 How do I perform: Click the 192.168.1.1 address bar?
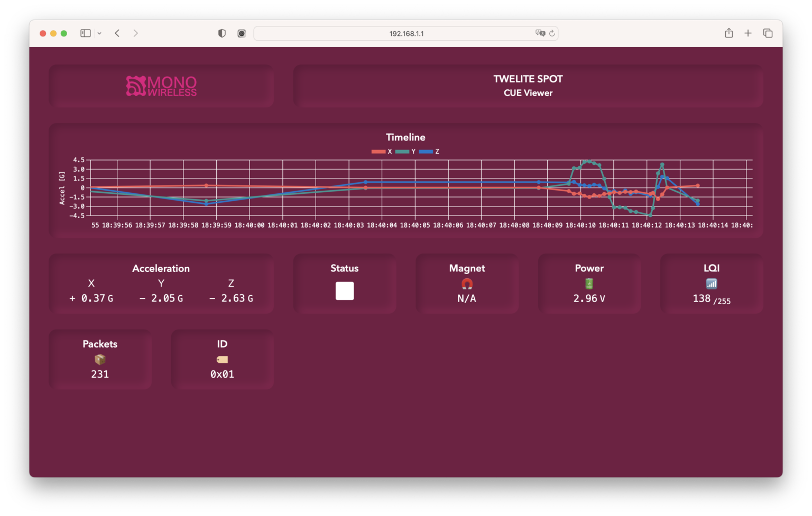(405, 33)
